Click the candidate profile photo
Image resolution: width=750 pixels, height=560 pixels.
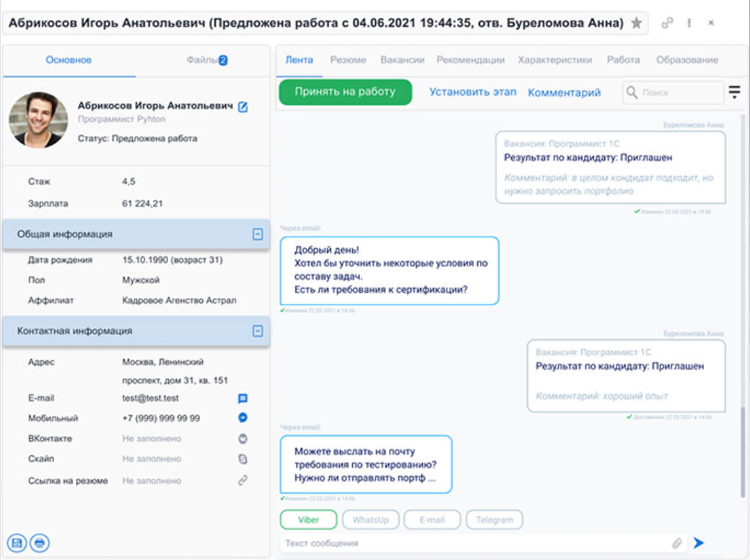pyautogui.click(x=38, y=120)
